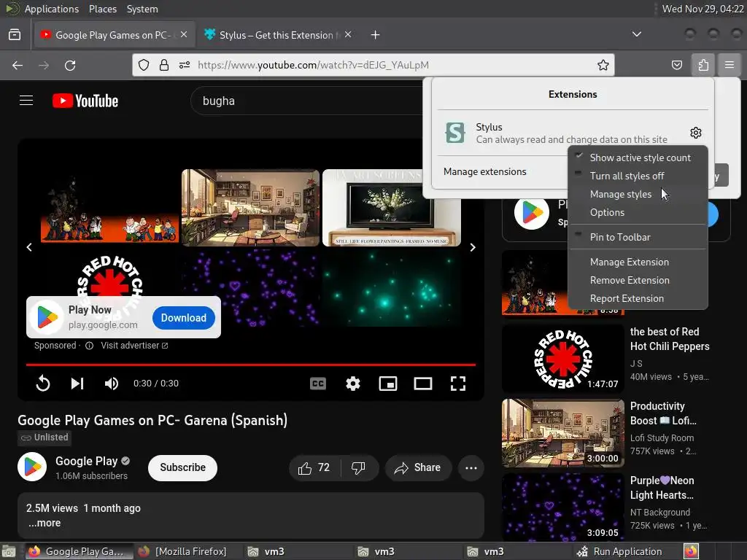Select Manage styles menu entry

click(638, 194)
